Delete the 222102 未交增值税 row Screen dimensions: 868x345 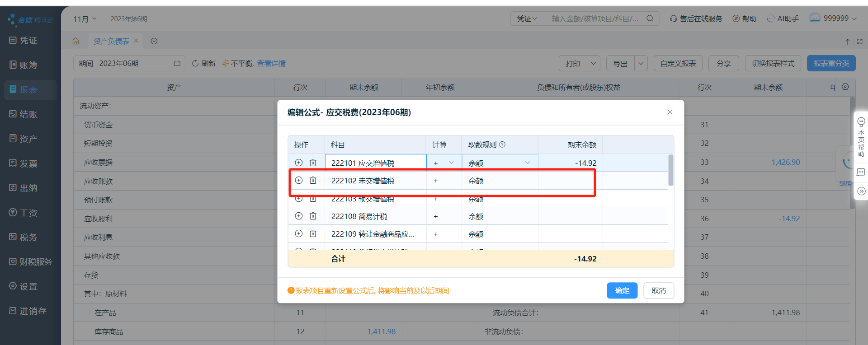(313, 181)
